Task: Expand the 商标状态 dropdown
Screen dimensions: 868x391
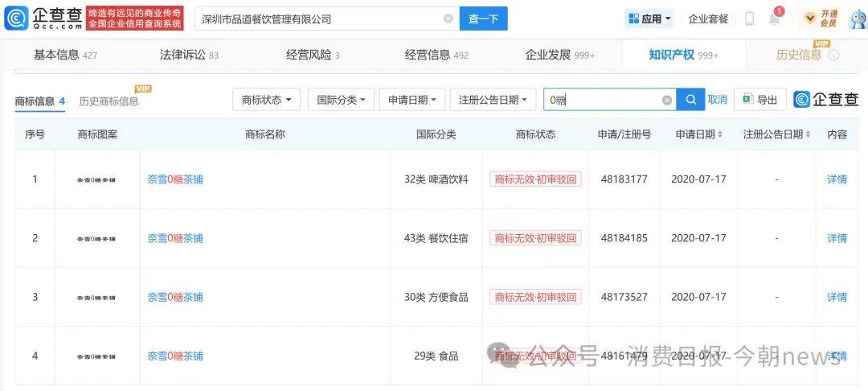Action: (x=266, y=100)
